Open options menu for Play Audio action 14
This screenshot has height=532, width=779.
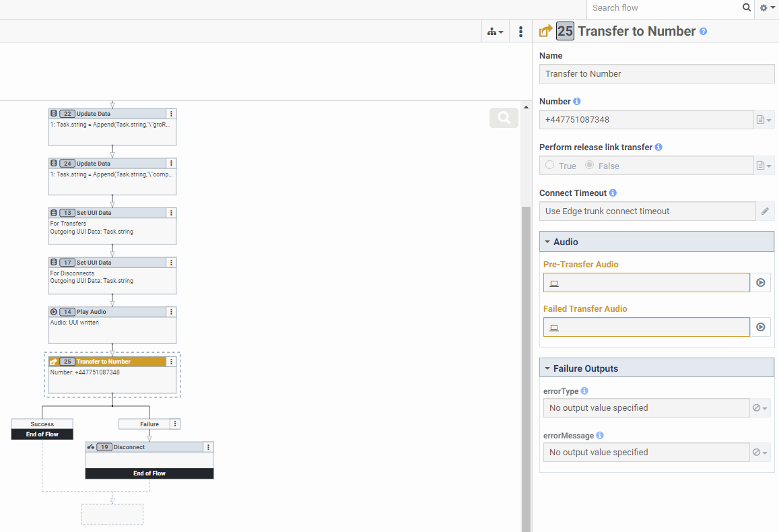pos(171,312)
